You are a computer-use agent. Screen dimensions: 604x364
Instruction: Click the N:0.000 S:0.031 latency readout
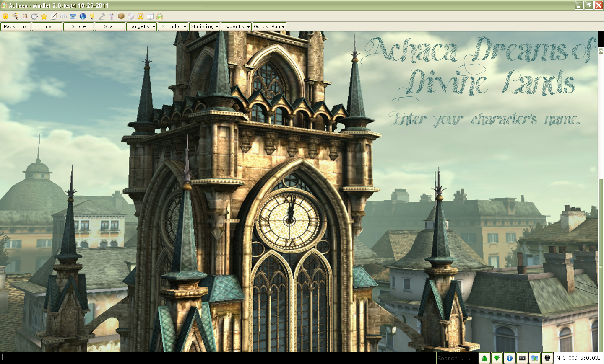coord(578,358)
